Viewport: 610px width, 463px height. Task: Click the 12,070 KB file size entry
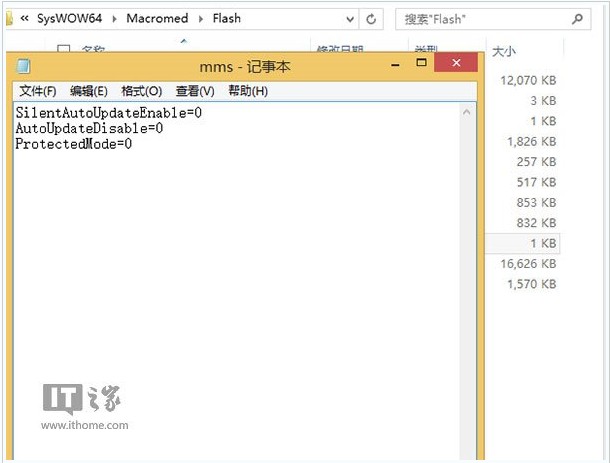tap(528, 81)
